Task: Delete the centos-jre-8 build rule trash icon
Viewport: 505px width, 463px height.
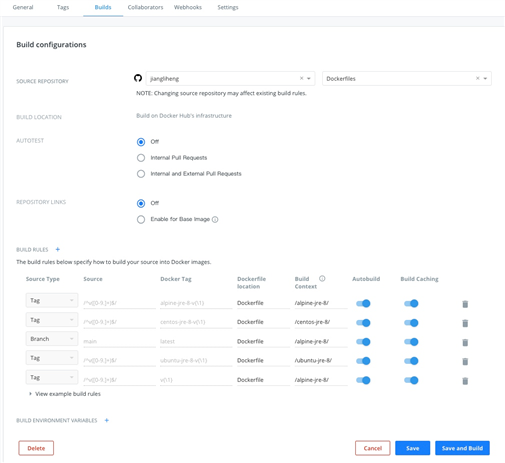Action: pos(465,323)
